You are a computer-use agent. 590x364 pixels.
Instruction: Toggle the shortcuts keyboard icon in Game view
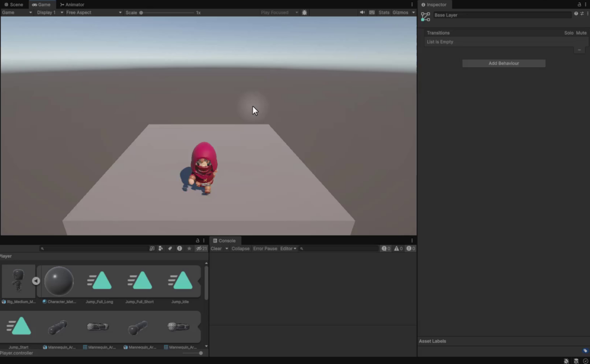(x=372, y=12)
